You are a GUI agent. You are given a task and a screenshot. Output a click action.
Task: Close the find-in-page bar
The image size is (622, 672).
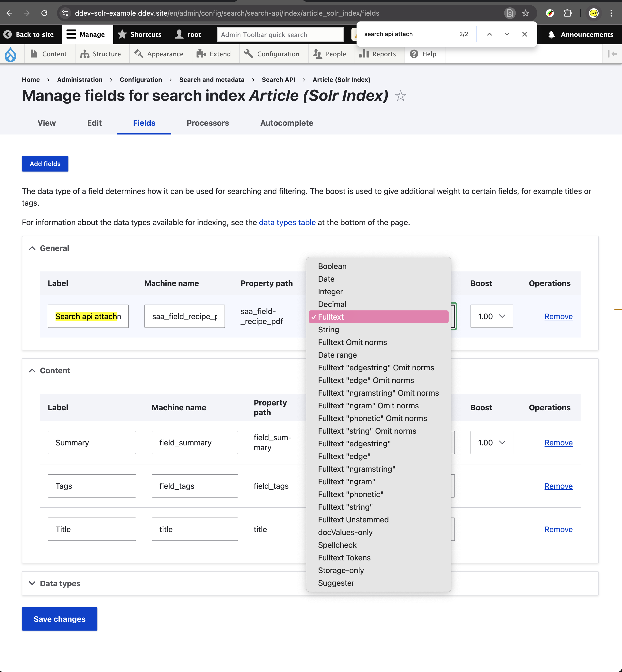click(x=524, y=34)
